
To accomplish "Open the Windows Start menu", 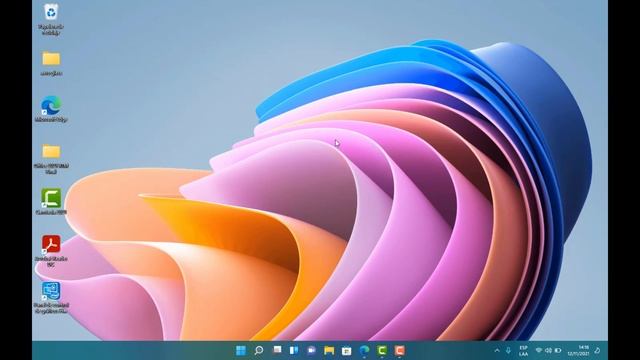I will tap(241, 351).
